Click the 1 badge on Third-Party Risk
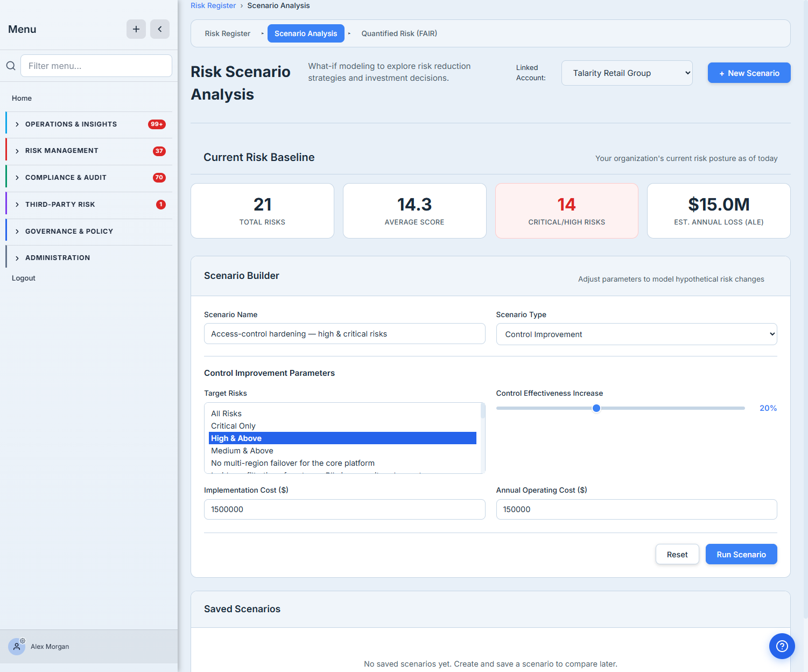Viewport: 808px width, 672px height. pos(161,205)
